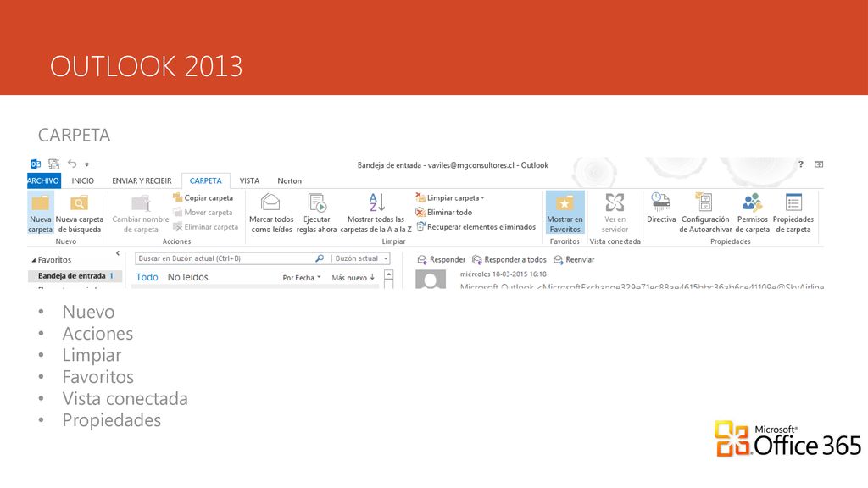Image resolution: width=868 pixels, height=488 pixels.
Task: Select Bandeja de entrada folder
Action: coord(75,275)
